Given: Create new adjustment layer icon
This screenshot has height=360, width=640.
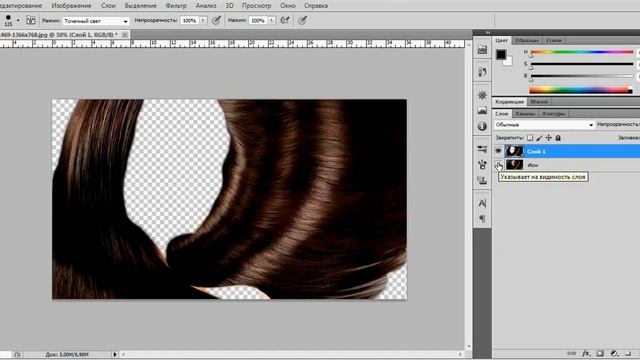Looking at the screenshot, I should (x=614, y=353).
